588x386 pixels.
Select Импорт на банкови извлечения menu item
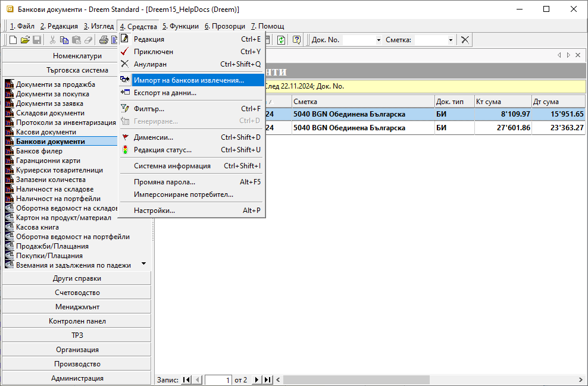pyautogui.click(x=189, y=80)
